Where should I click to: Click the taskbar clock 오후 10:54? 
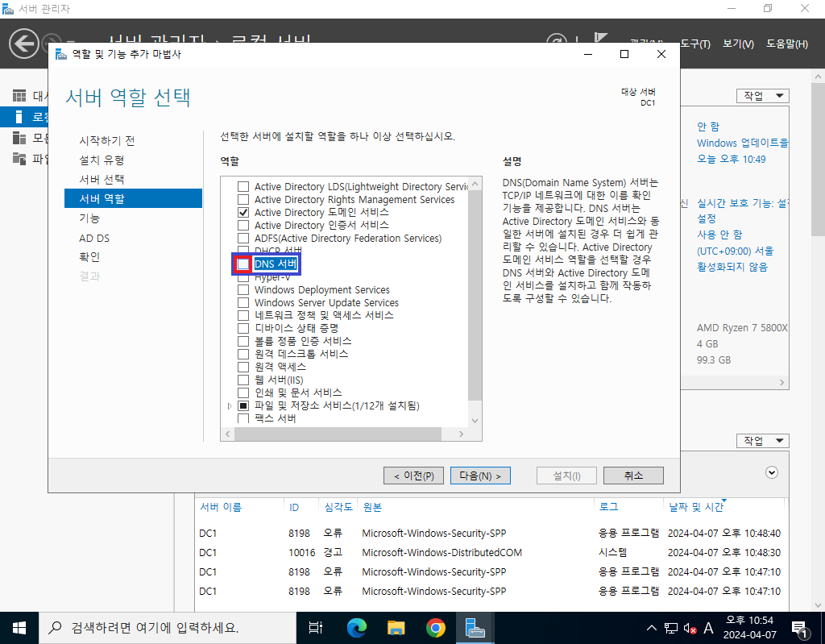[750, 628]
